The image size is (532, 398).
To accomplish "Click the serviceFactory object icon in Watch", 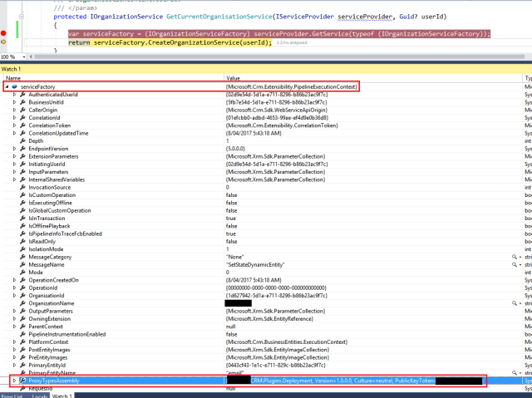I will pos(15,86).
